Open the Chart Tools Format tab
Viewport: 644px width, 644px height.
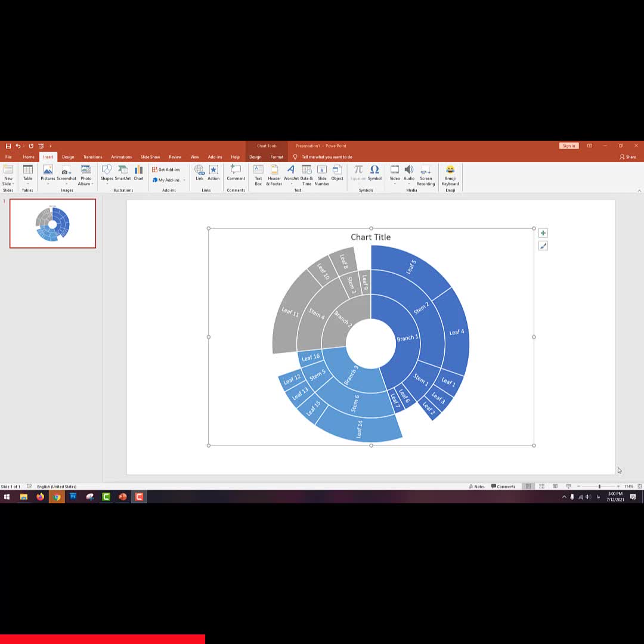277,157
